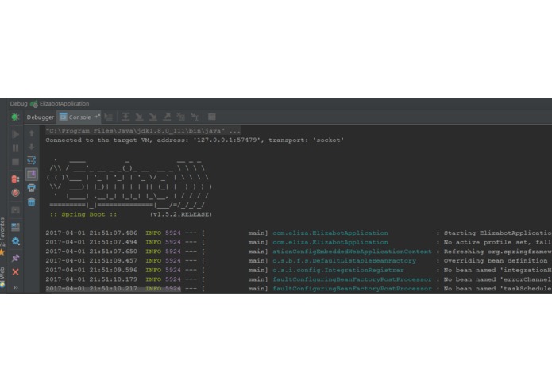Open debug Settings gear dropdown
The width and height of the screenshot is (552, 392).
(x=16, y=241)
